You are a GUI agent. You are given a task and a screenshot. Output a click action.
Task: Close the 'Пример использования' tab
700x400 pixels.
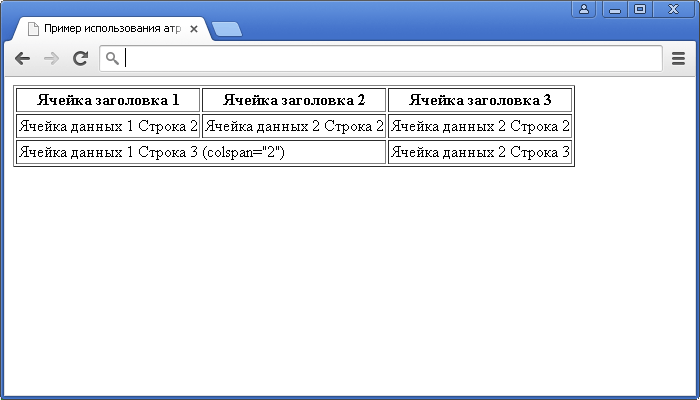(194, 29)
